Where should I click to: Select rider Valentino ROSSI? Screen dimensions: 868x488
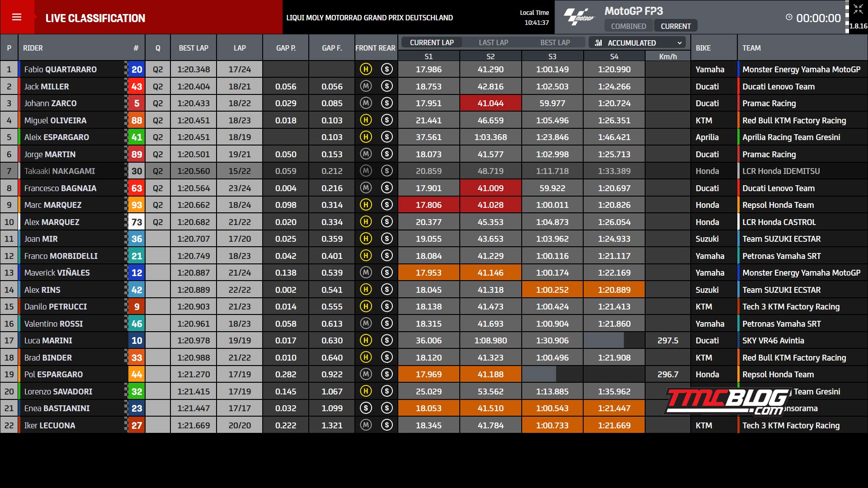(x=53, y=324)
